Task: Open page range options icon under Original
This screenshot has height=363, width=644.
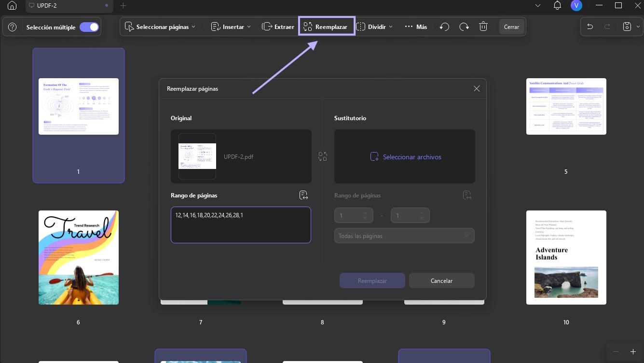Action: (303, 195)
